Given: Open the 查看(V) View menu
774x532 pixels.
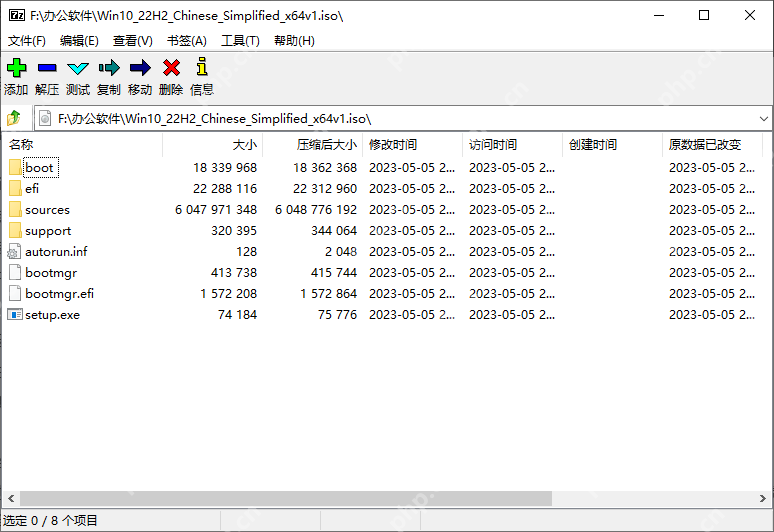Looking at the screenshot, I should click(x=132, y=40).
